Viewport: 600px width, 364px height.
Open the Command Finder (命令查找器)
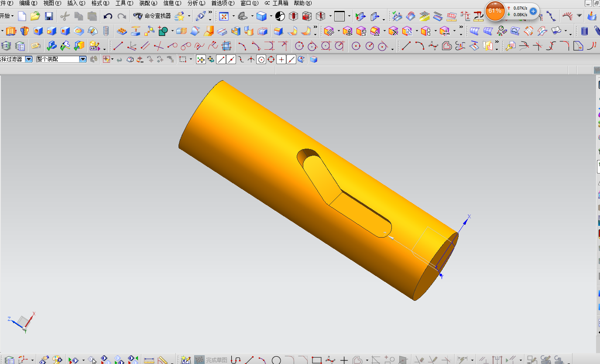point(152,16)
